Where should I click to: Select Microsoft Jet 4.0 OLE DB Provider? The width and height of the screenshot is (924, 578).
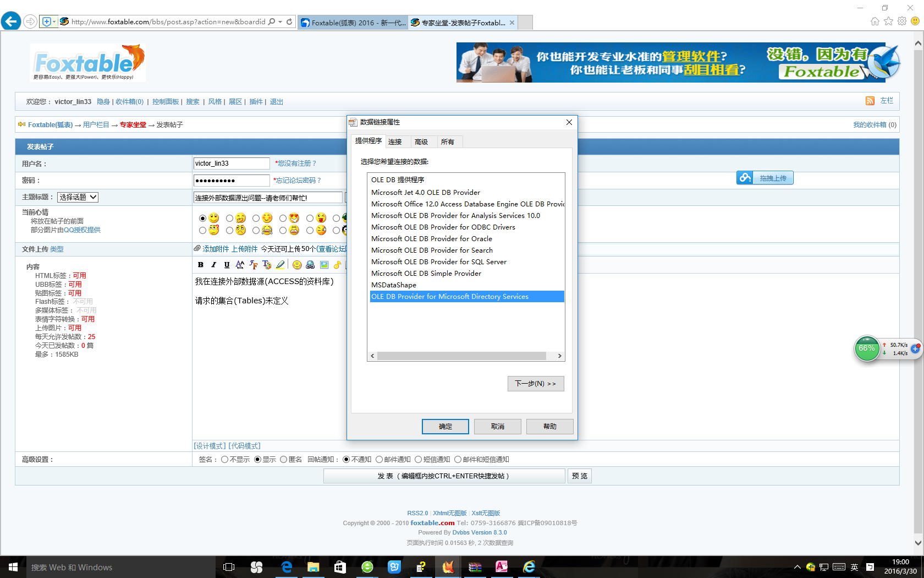[426, 193]
